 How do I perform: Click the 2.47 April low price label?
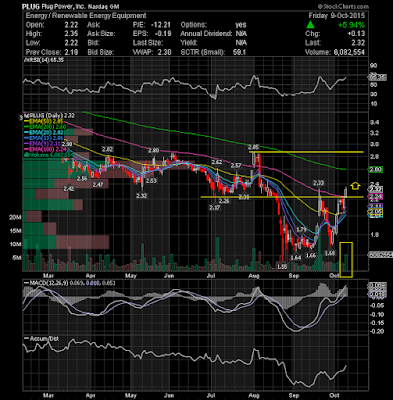[98, 184]
